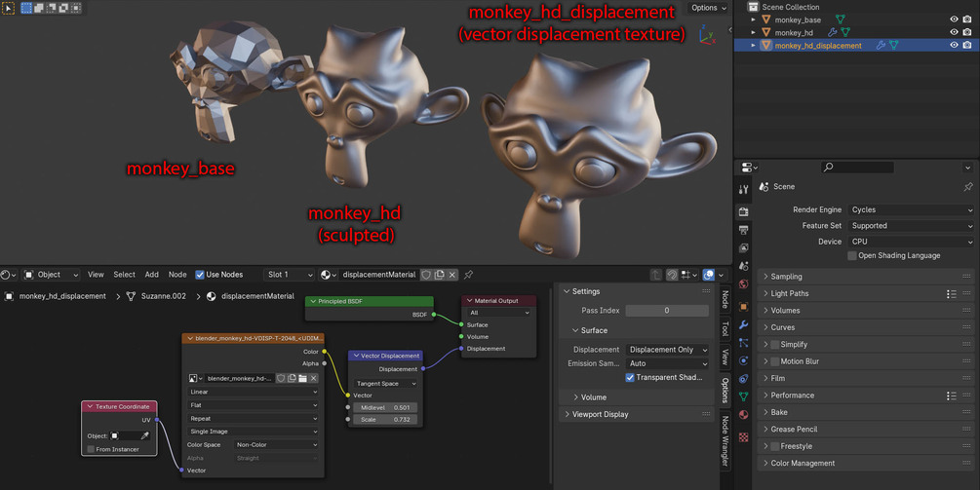Click the Pass Index field
Image resolution: width=980 pixels, height=490 pixels.
click(667, 311)
